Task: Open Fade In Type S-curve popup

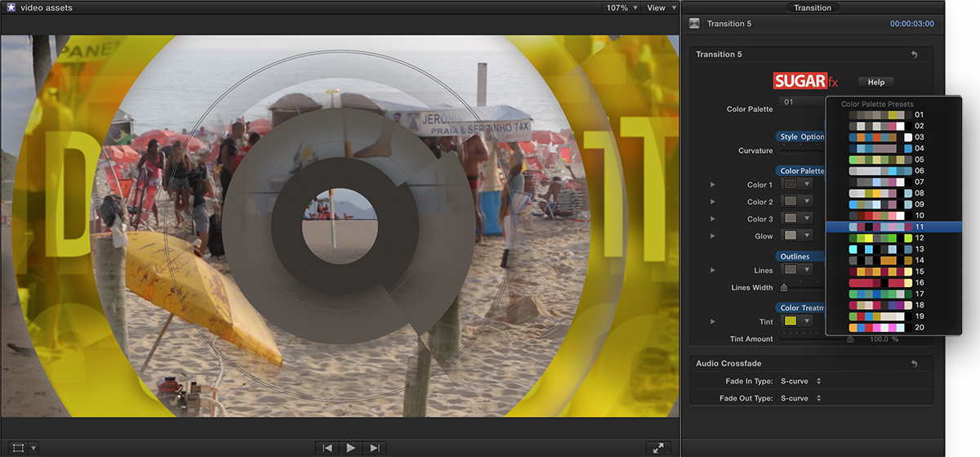Action: [800, 381]
